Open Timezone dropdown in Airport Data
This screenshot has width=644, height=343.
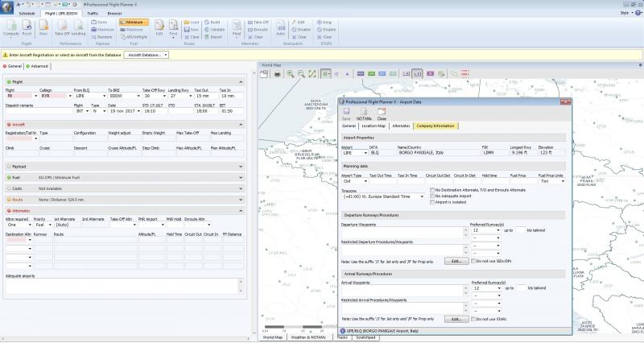422,196
